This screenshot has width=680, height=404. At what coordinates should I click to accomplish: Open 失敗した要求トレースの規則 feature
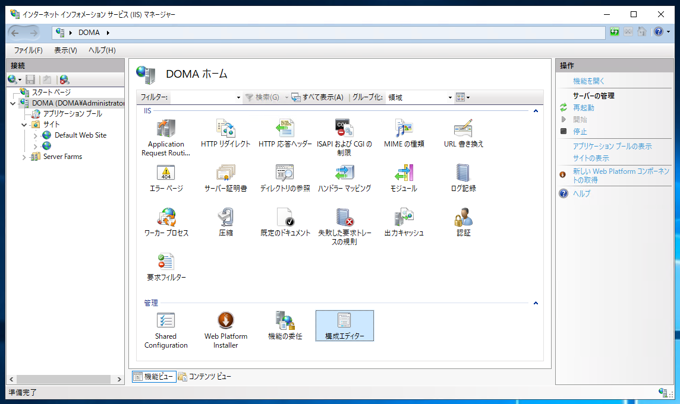[344, 226]
